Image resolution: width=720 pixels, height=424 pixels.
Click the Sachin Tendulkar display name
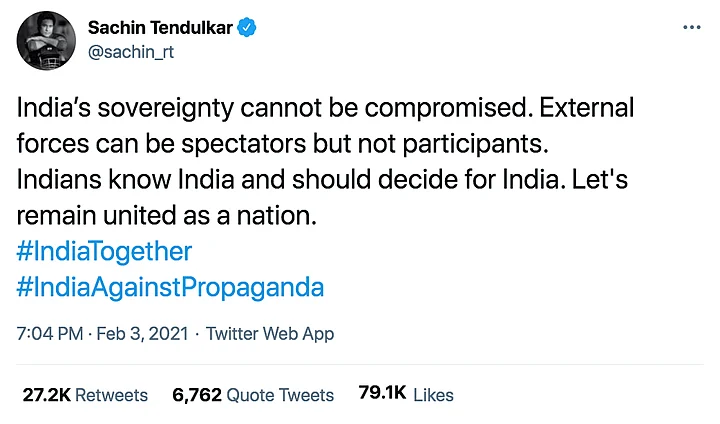159,28
